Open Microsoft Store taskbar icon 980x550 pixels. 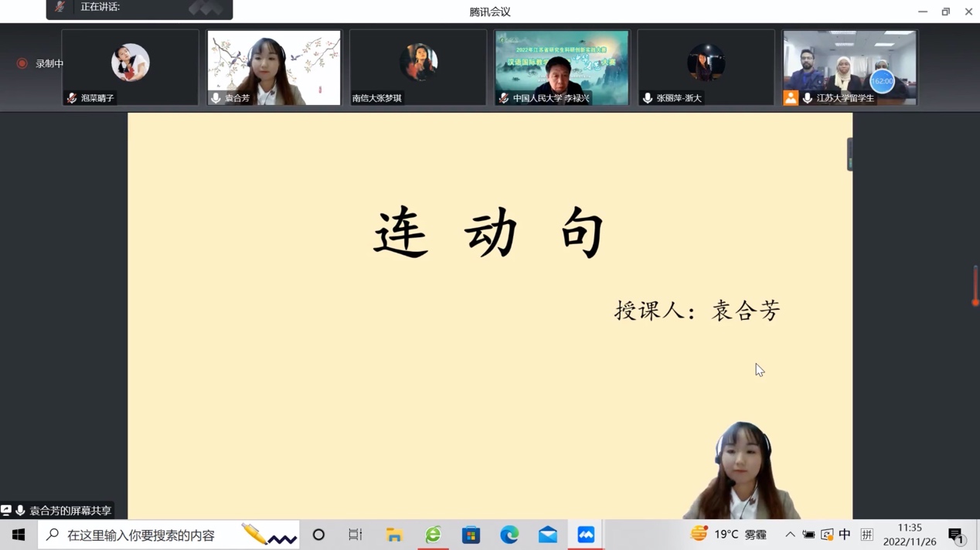click(x=471, y=535)
